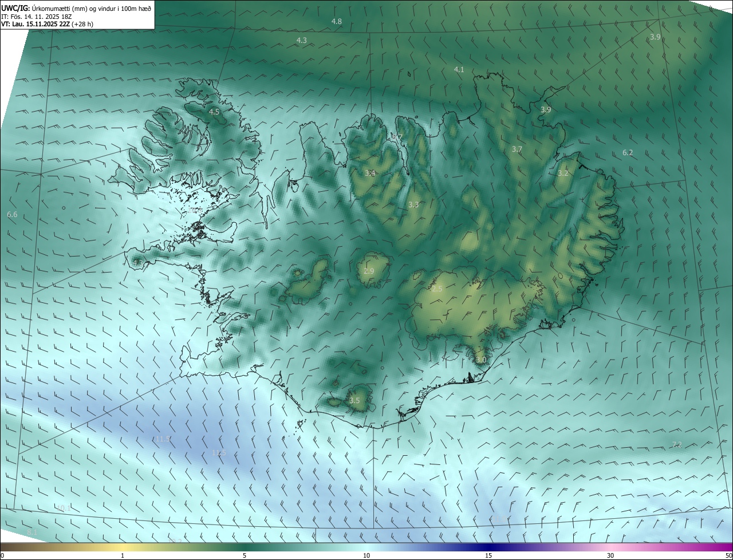Click the 3.3 value label
Screen dimensions: 733x560
(413, 204)
